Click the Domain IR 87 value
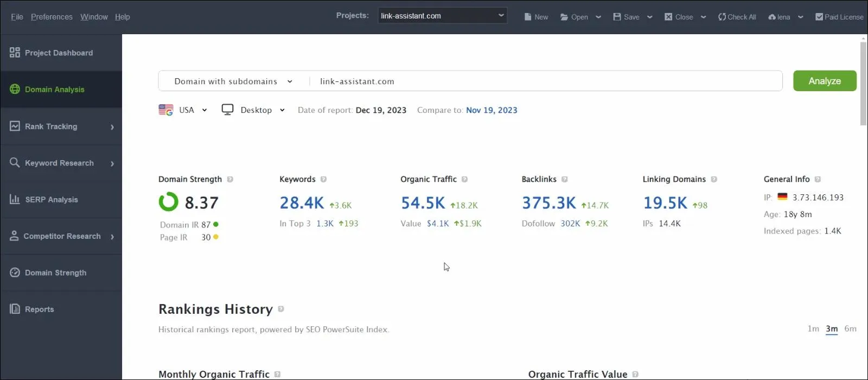The image size is (868, 380). 206,225
